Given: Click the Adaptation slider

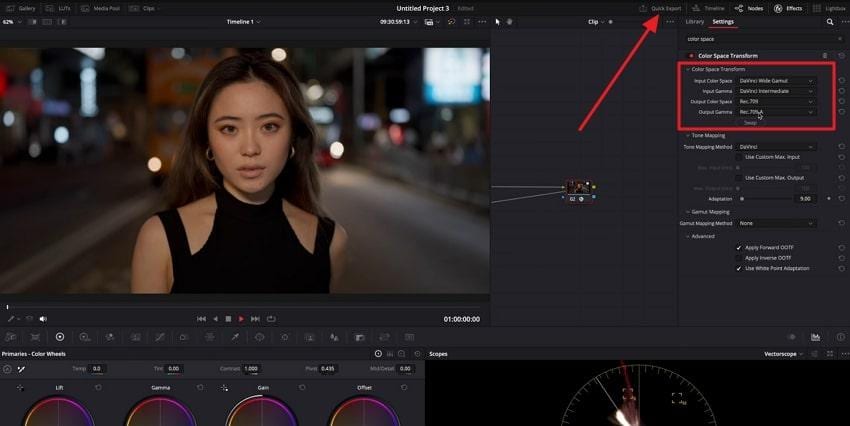Looking at the screenshot, I should tap(766, 199).
